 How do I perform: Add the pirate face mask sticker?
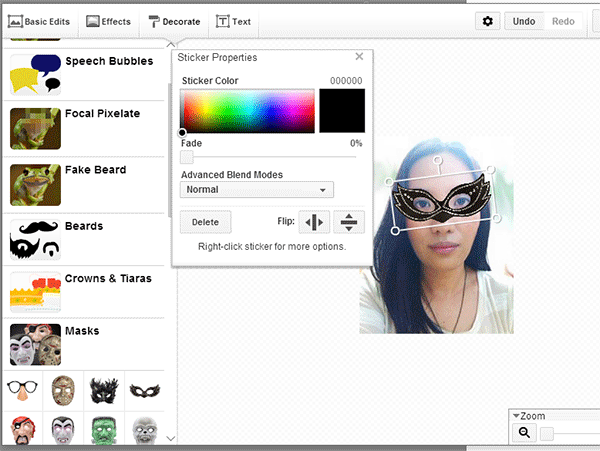(22, 430)
